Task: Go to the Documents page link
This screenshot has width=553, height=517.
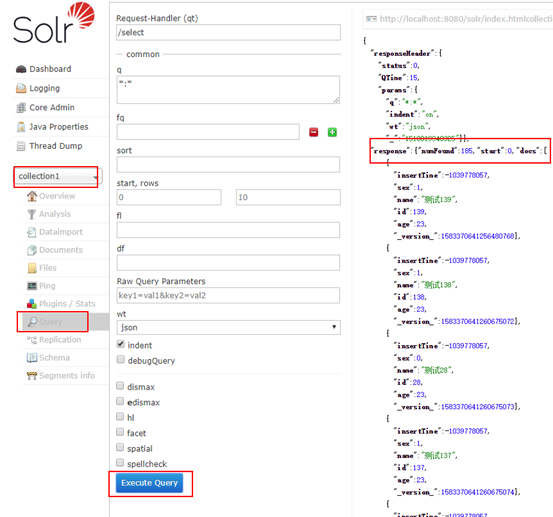Action: pos(61,250)
